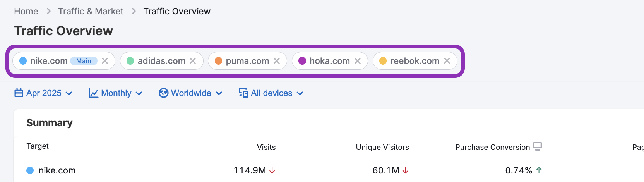Click the devices icon in filters

coord(243,93)
